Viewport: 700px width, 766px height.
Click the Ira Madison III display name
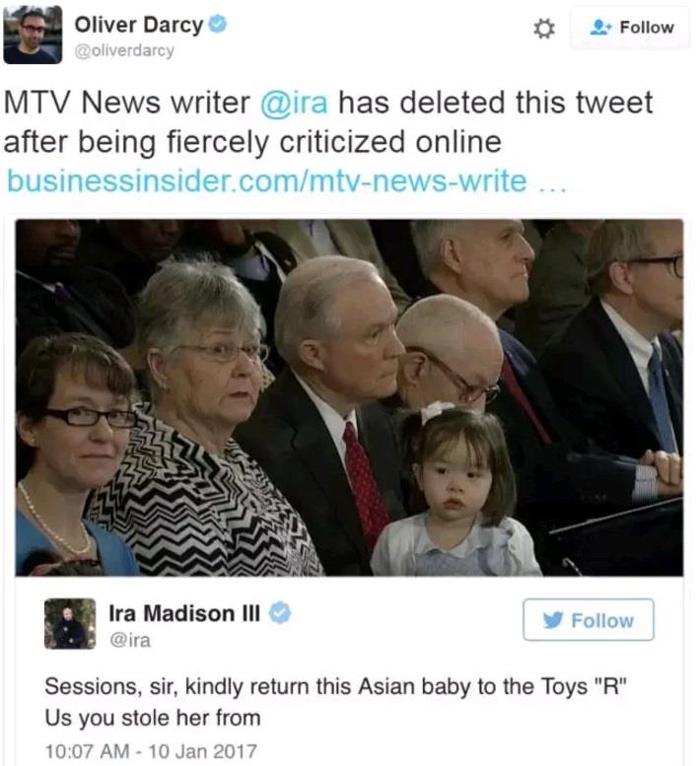[x=184, y=613]
